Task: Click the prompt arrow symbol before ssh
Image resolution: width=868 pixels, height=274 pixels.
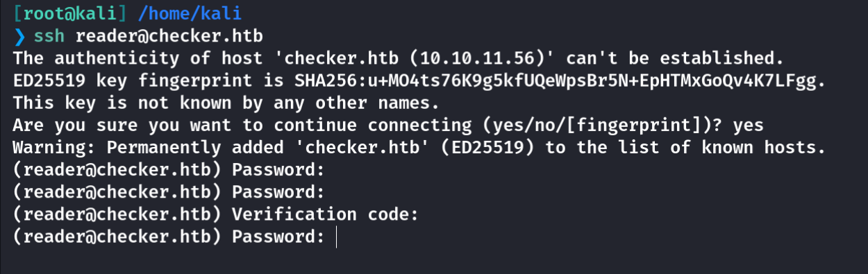Action: (x=19, y=35)
